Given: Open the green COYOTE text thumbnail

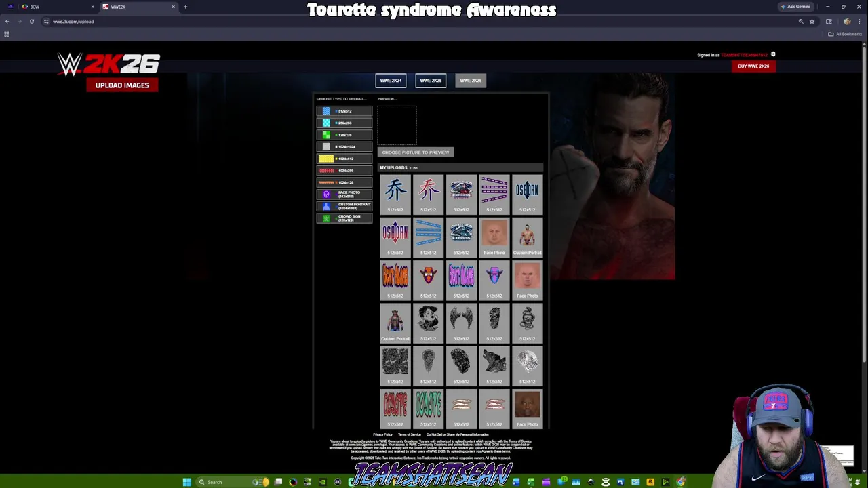Looking at the screenshot, I should [x=429, y=408].
